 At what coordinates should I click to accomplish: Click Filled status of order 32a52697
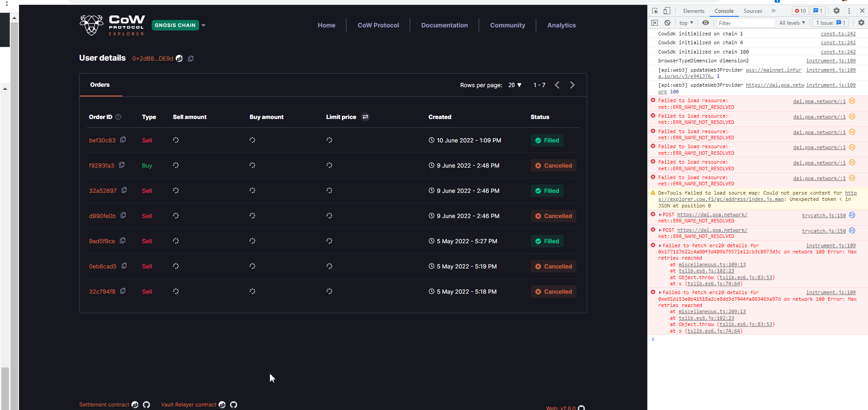click(x=547, y=191)
